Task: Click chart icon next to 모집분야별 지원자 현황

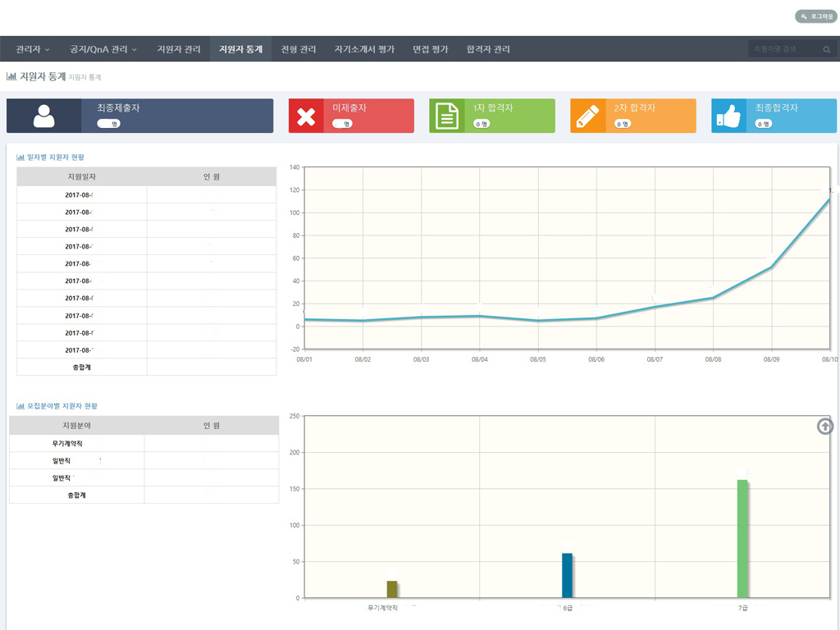Action: pos(21,406)
